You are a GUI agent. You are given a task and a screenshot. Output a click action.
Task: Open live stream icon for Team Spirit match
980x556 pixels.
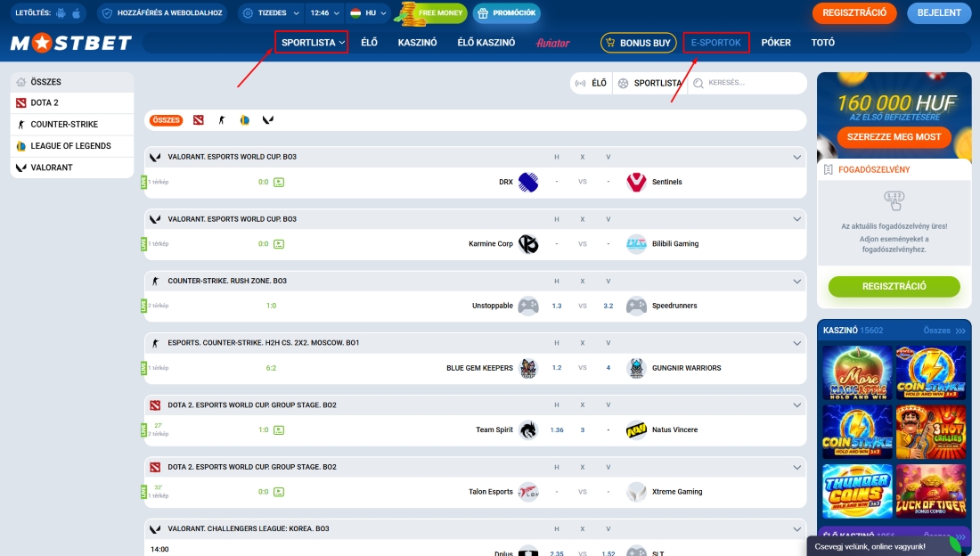tap(279, 429)
